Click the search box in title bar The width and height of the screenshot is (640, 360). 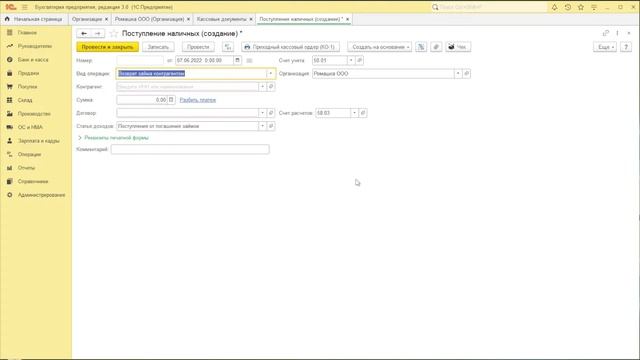[489, 7]
